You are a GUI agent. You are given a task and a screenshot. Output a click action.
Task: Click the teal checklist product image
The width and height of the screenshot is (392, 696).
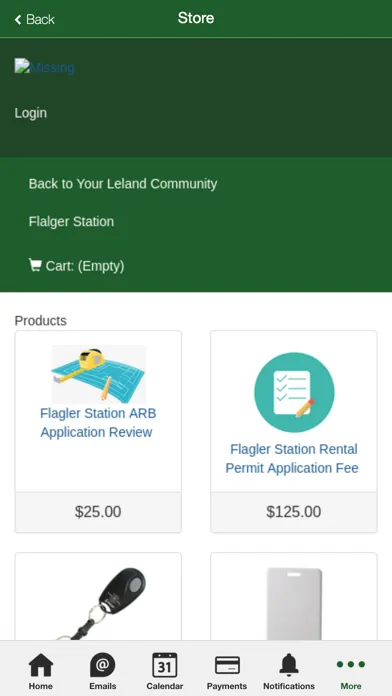pyautogui.click(x=294, y=392)
